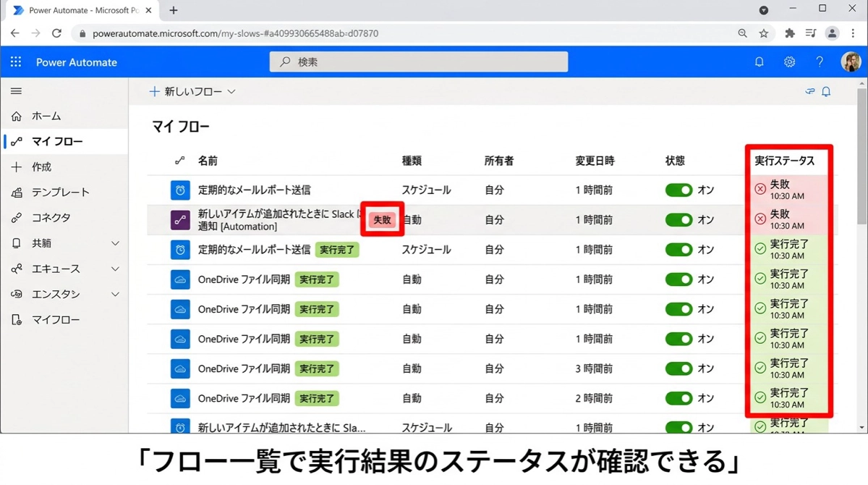The image size is (868, 485).
Task: Go to ホーム in sidebar
Action: (46, 116)
